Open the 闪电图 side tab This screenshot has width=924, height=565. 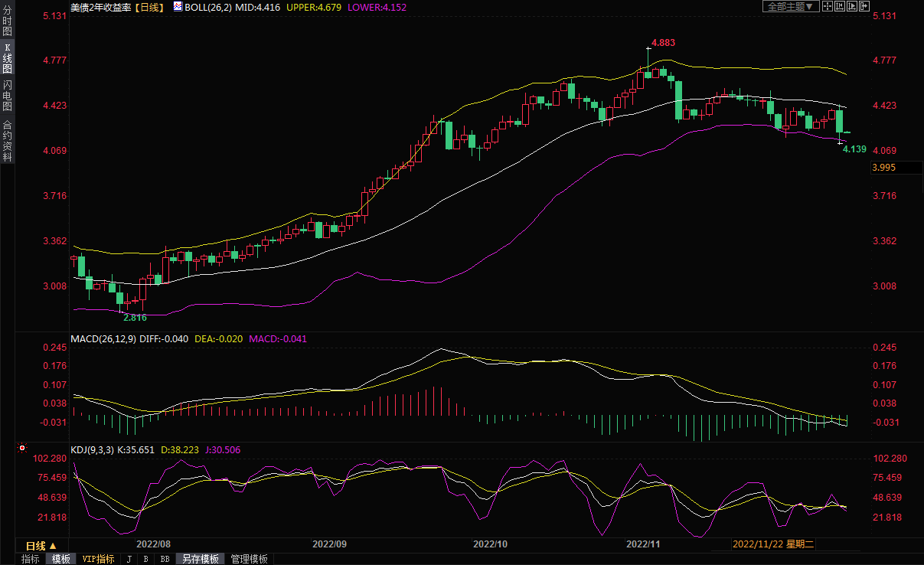click(x=7, y=96)
